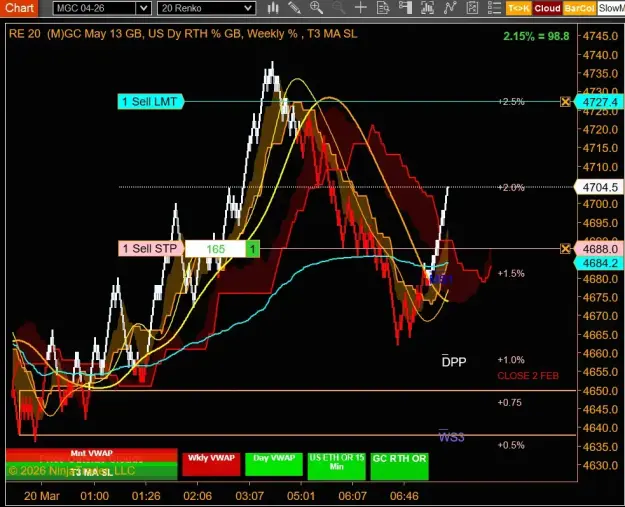Click the DPP level label

[454, 361]
